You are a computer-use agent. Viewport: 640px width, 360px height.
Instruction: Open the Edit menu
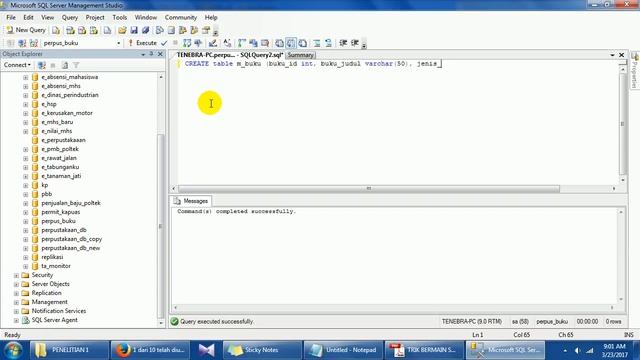click(28, 18)
